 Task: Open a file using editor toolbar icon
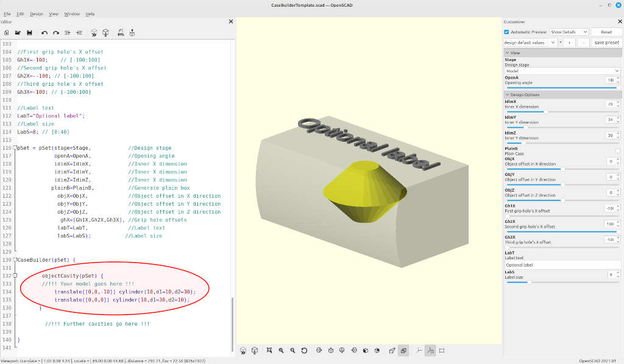pos(18,33)
